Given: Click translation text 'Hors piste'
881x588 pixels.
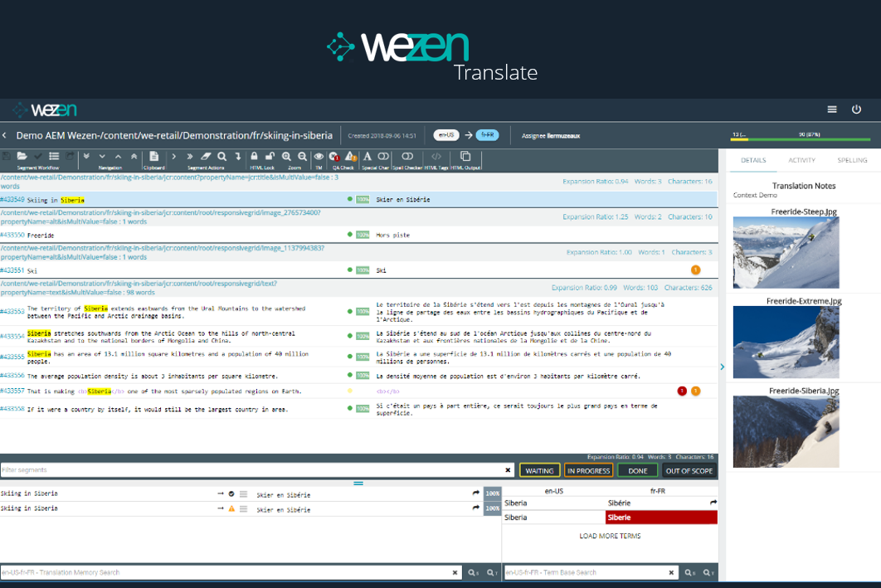Looking at the screenshot, I should pyautogui.click(x=392, y=235).
